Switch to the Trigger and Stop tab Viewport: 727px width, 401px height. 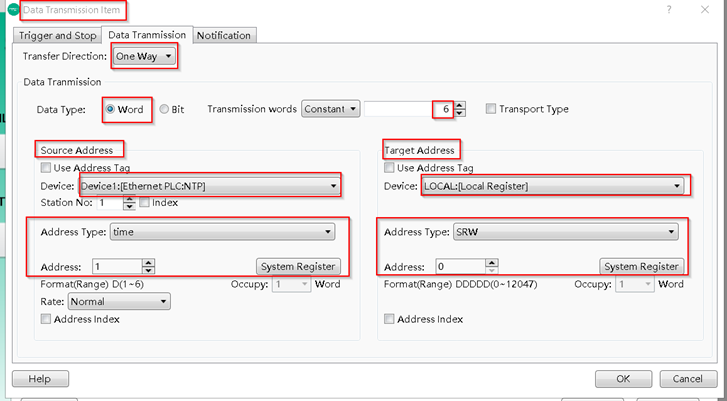pyautogui.click(x=58, y=36)
